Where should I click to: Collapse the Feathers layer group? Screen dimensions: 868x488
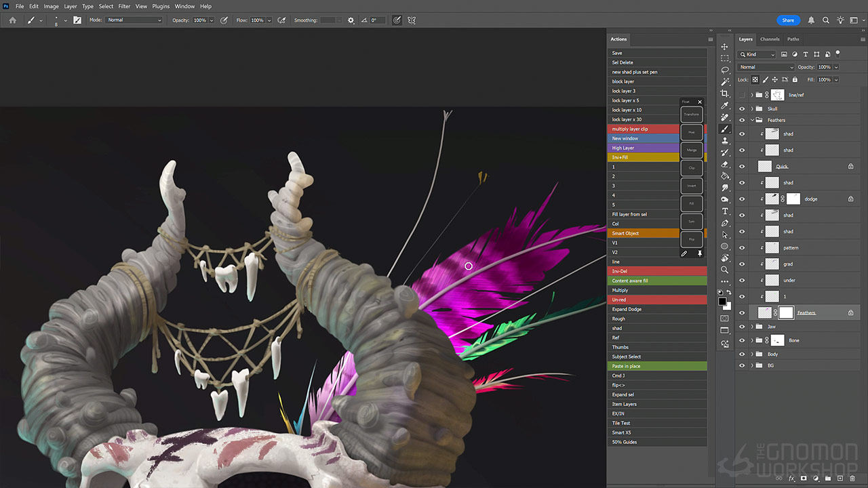751,120
